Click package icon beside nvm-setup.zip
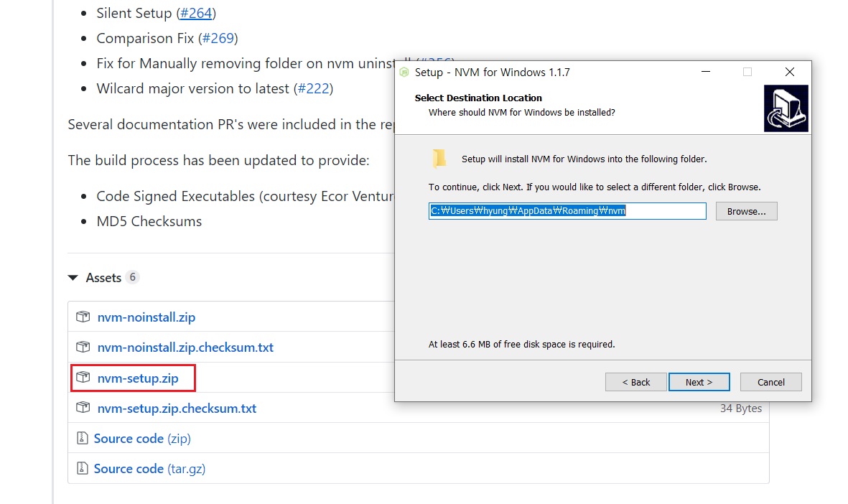This screenshot has height=504, width=848. 83,377
